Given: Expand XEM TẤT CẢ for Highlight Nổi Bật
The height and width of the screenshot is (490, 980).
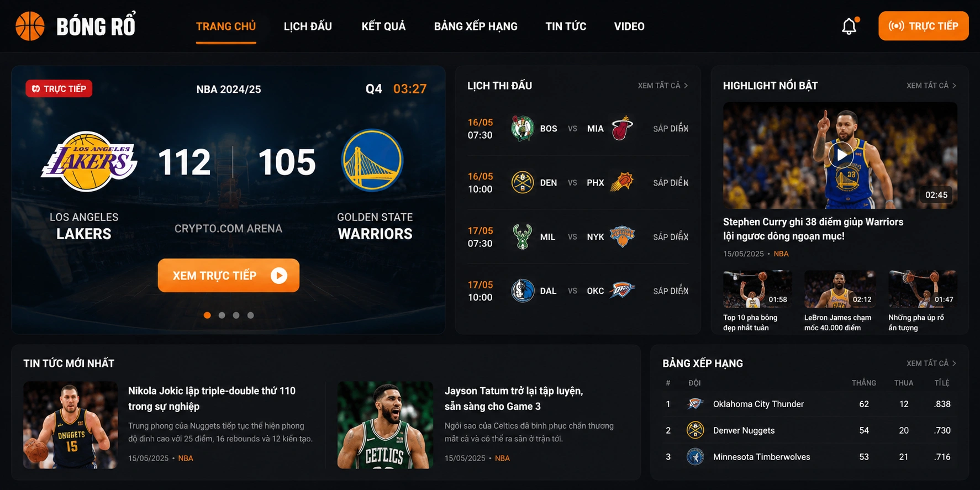Looking at the screenshot, I should pos(931,86).
